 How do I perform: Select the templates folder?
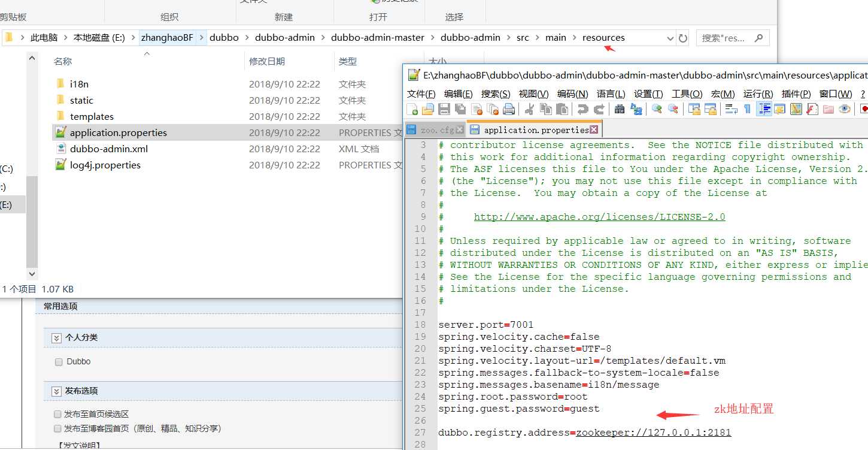[x=92, y=117]
